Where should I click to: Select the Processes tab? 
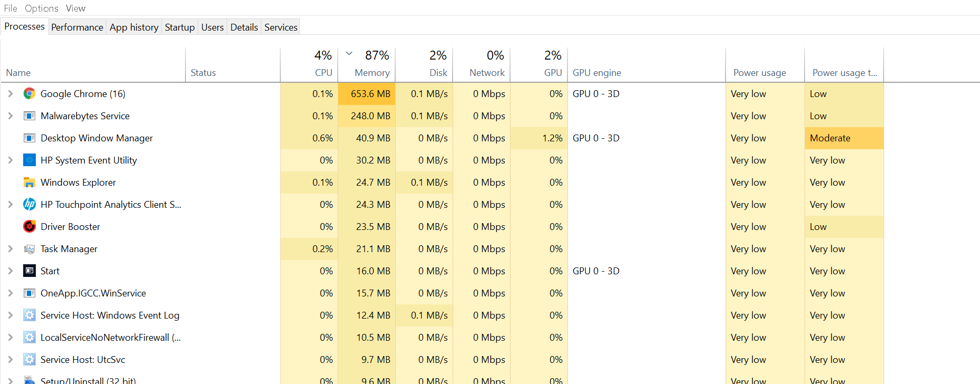(x=24, y=26)
